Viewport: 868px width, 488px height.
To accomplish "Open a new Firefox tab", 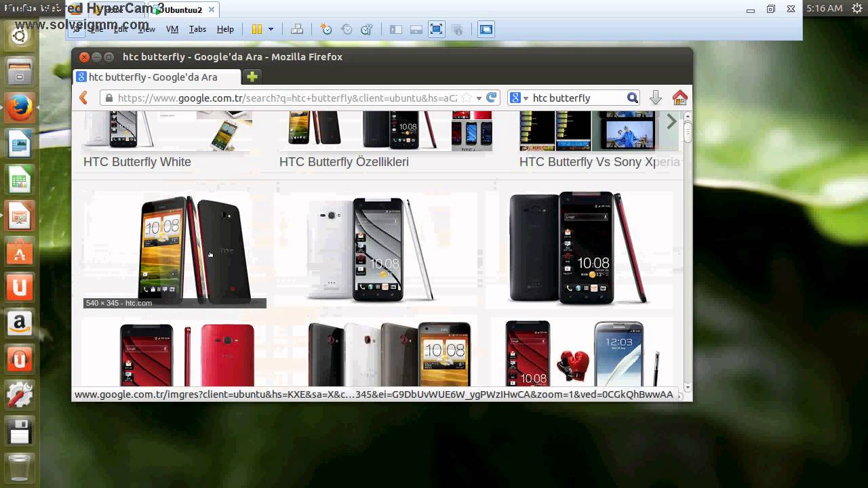I will tap(252, 77).
